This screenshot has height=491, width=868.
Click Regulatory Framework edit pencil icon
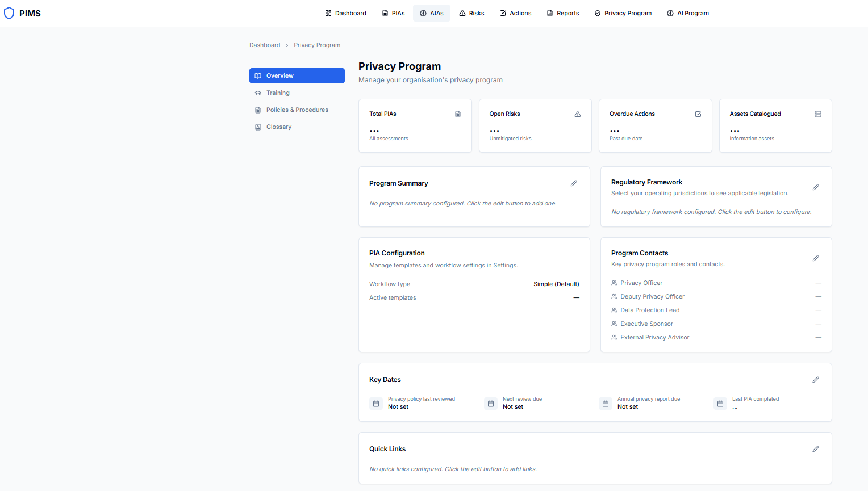pos(816,187)
